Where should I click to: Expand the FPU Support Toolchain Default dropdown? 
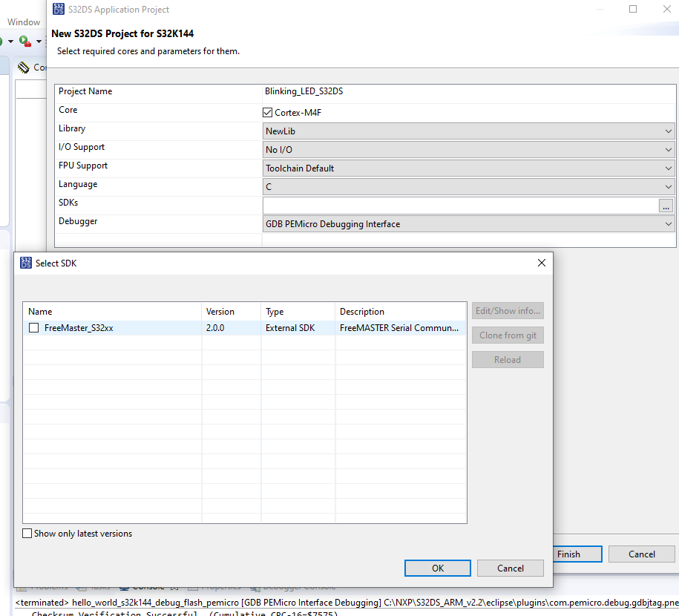(468, 168)
